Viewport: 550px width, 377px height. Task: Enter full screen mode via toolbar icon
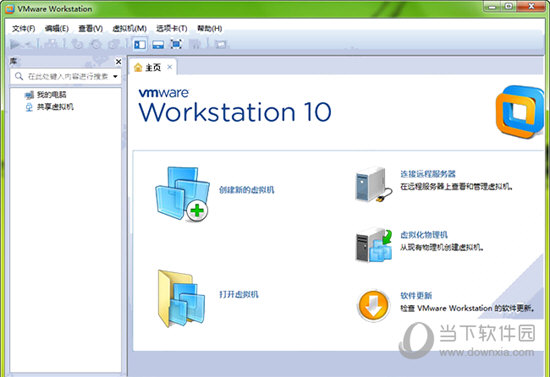click(176, 44)
